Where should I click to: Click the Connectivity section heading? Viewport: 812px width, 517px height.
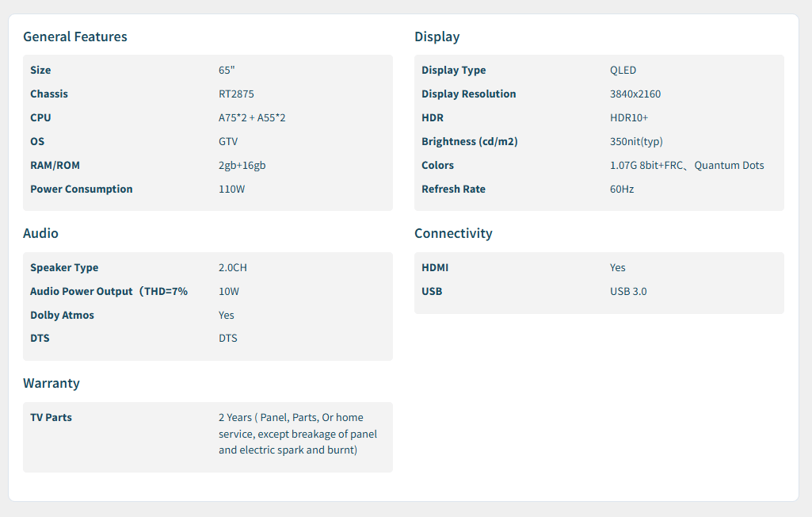453,233
